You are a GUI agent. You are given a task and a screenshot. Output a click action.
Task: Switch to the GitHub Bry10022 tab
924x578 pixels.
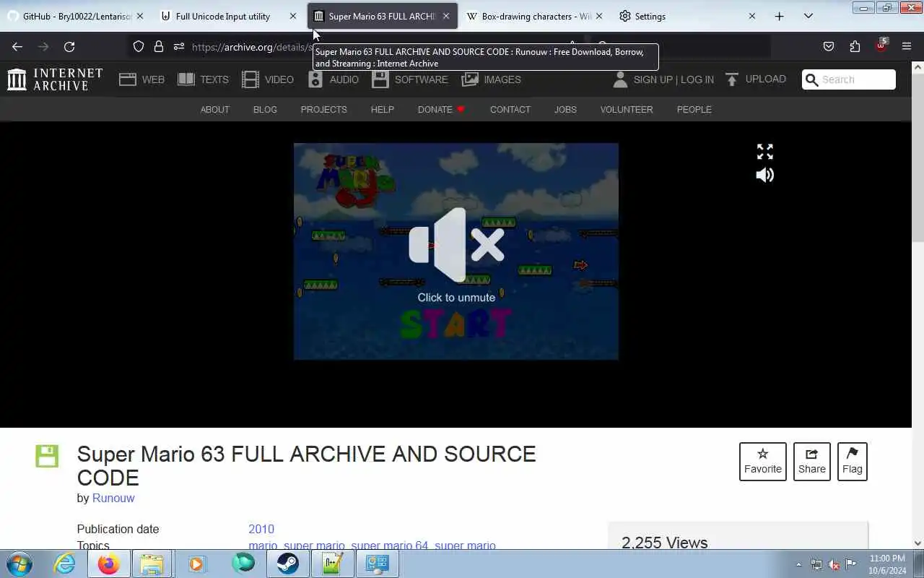[77, 16]
